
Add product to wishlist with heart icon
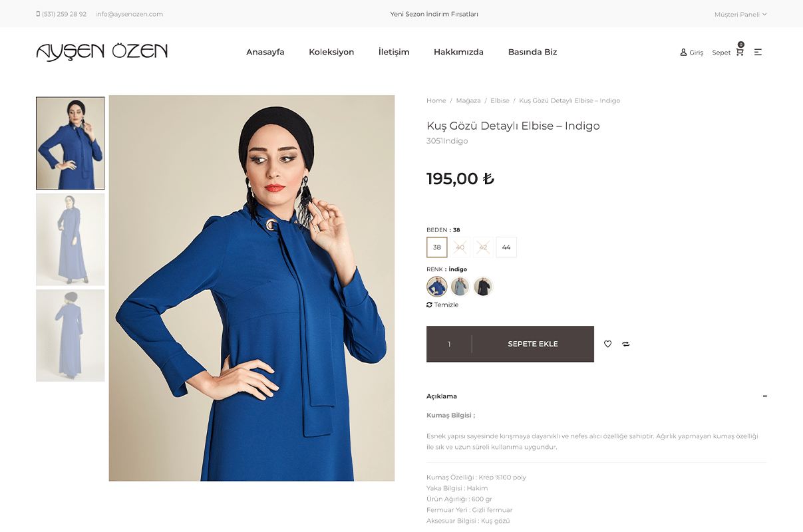(x=607, y=344)
